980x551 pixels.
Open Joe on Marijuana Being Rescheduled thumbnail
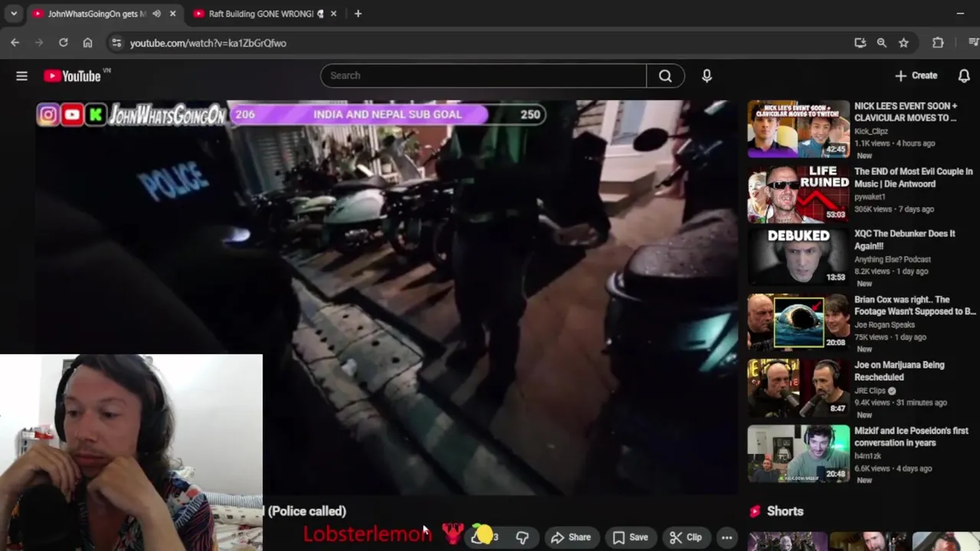point(799,388)
